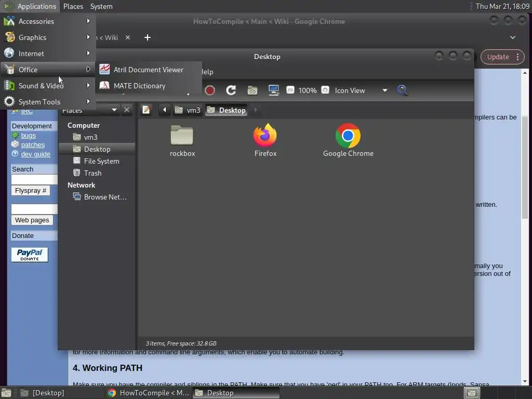Open the Internet submenu

[x=47, y=54]
